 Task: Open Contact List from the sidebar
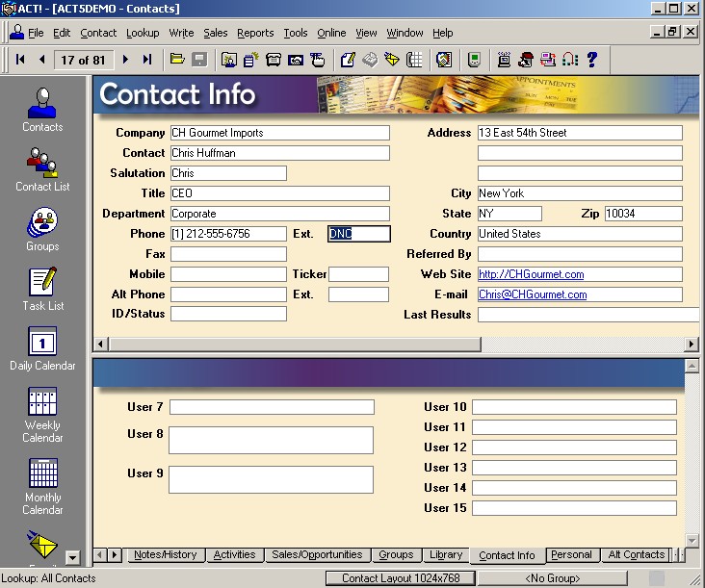(42, 169)
